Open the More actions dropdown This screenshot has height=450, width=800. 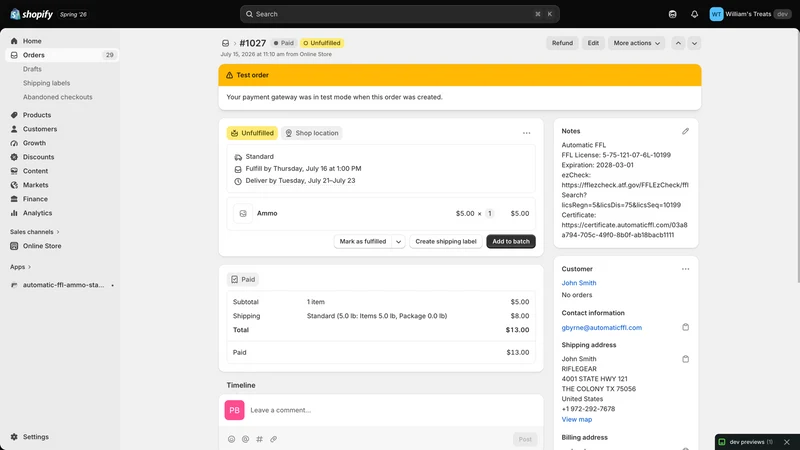pos(636,43)
